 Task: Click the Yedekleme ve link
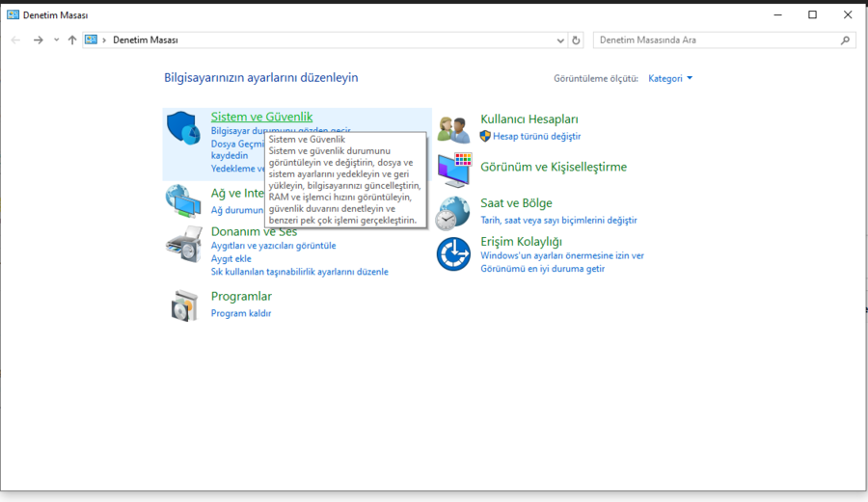click(238, 169)
